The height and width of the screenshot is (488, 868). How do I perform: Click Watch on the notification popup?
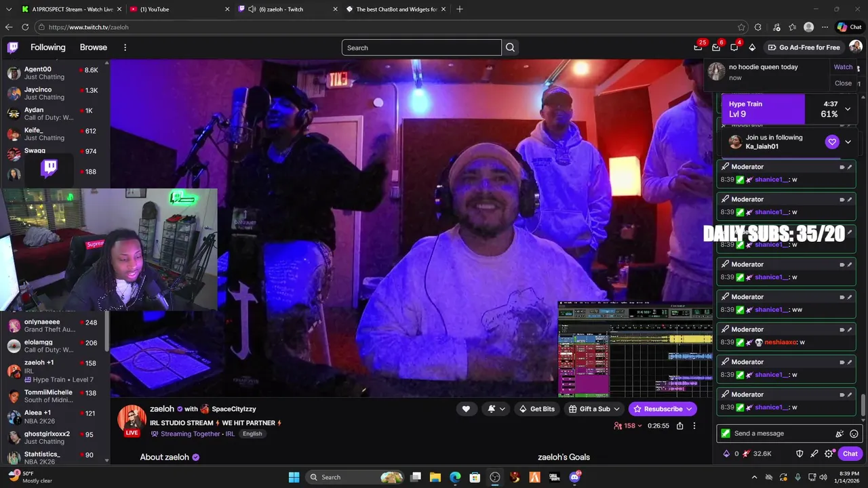tap(843, 67)
